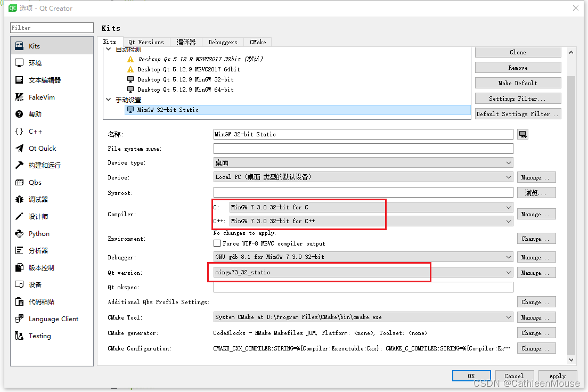Open the Qt version dropdown

pos(363,272)
